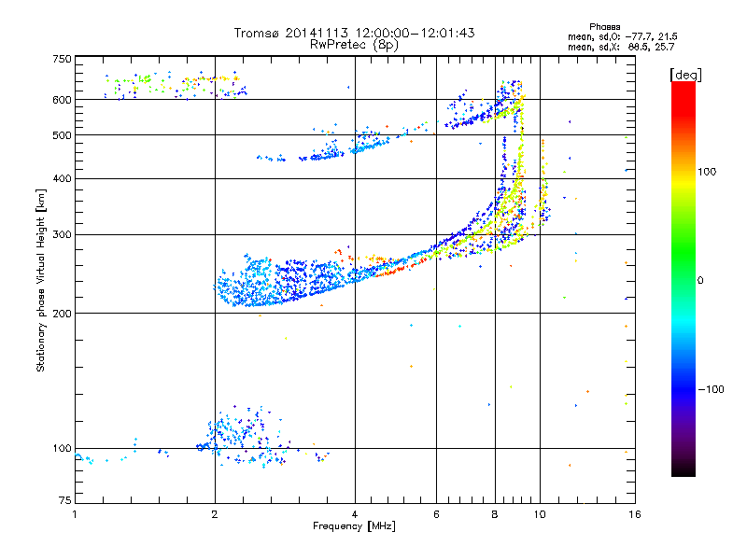This screenshot has height=560, width=747.
Task: Click the "Stationary phase Virtual Height [km]" axis title
Action: 41,281
